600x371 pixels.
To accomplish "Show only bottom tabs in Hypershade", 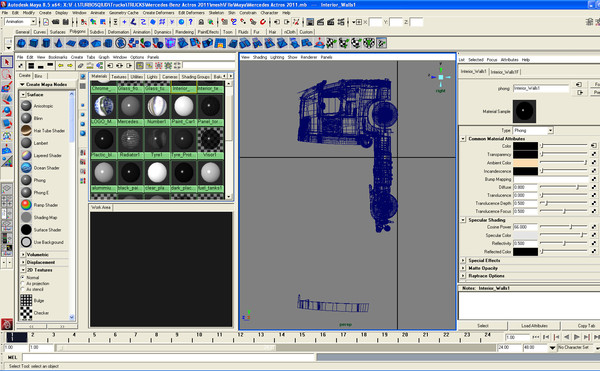I will click(41, 66).
